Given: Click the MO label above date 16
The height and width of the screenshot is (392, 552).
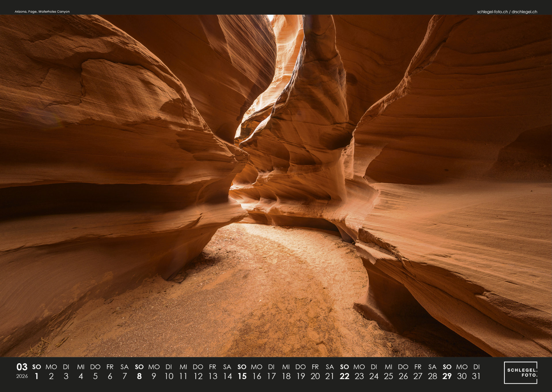Looking at the screenshot, I should coord(256,367).
